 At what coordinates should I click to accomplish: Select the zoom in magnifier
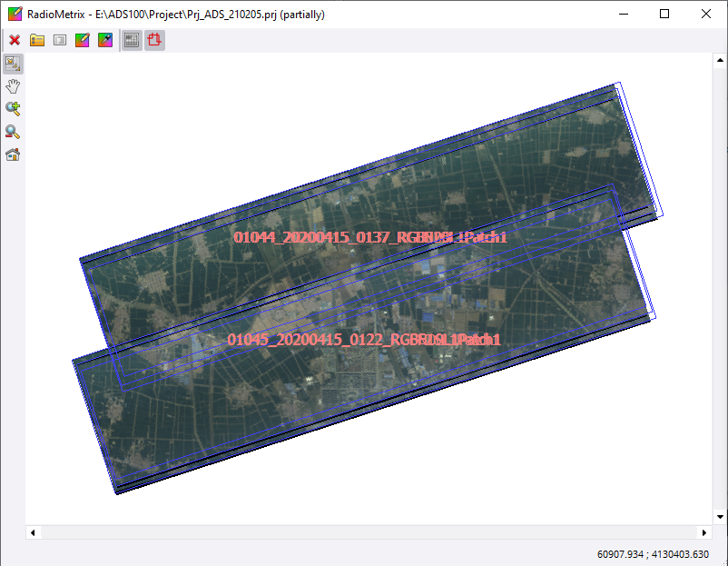coord(13,109)
